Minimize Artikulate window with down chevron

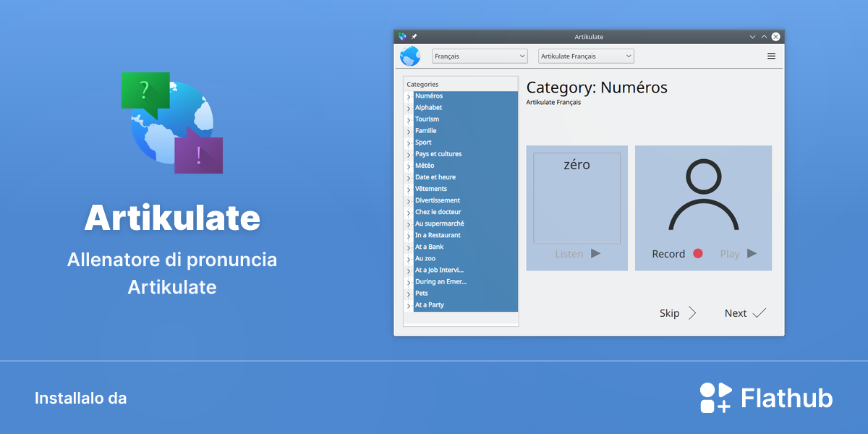752,37
